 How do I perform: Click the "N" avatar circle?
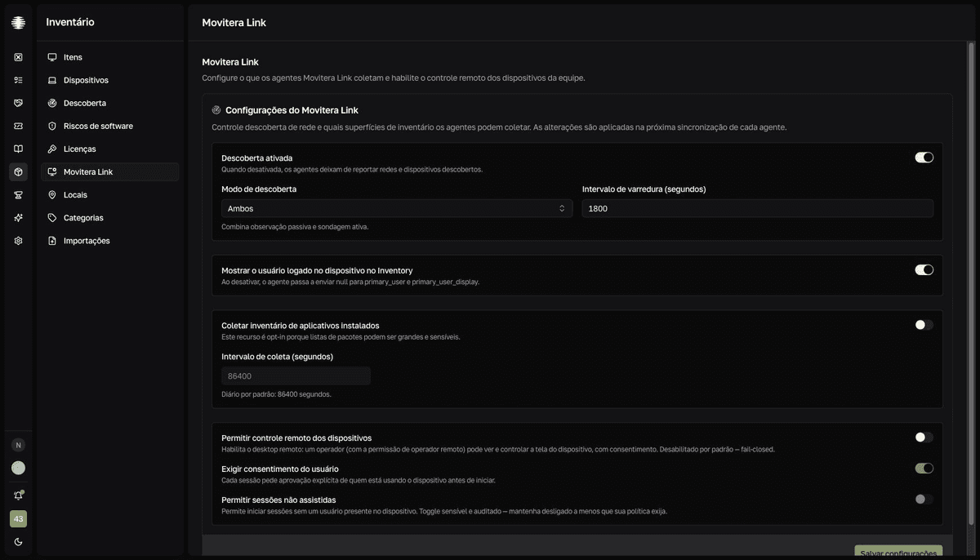pyautogui.click(x=18, y=445)
